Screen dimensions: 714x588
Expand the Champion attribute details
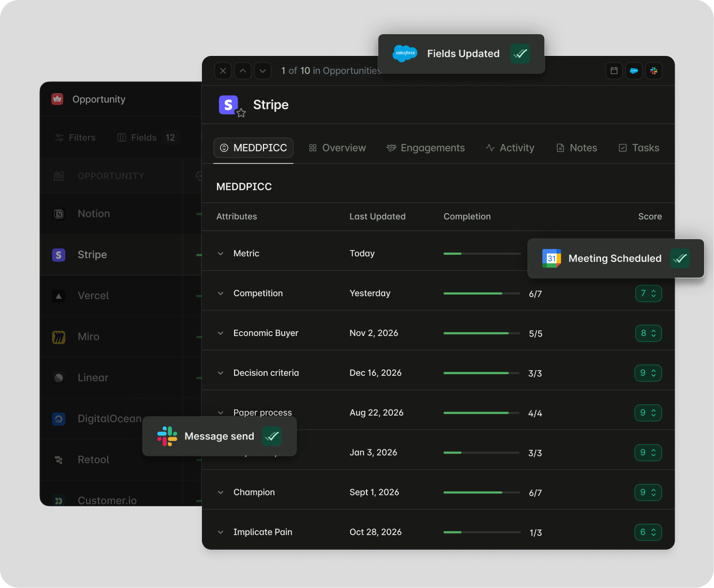point(221,492)
